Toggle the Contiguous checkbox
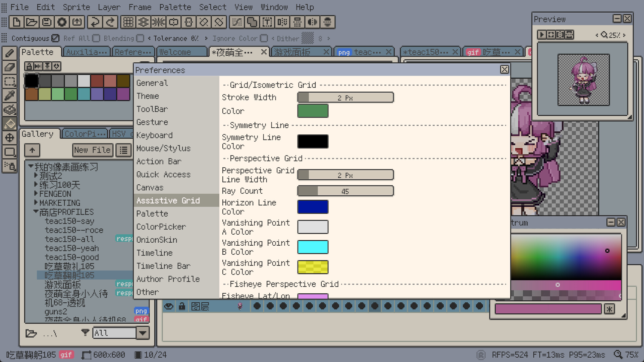This screenshot has width=644, height=362. coord(55,38)
